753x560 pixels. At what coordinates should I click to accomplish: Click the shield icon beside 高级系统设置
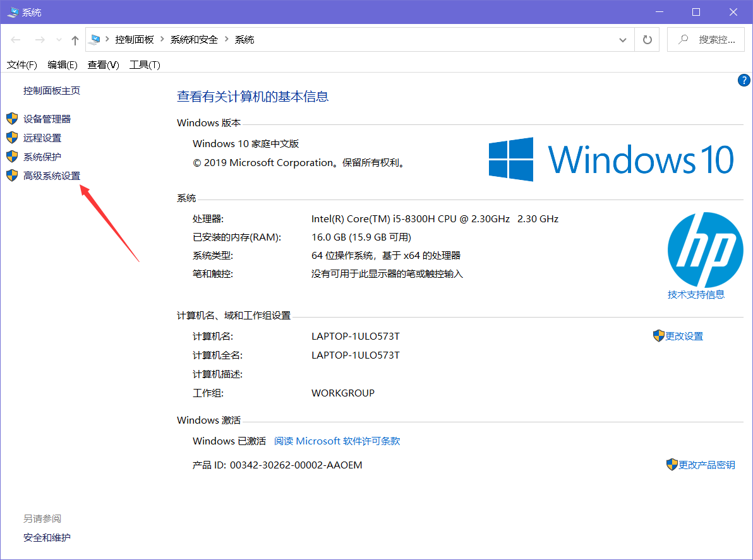tap(12, 175)
